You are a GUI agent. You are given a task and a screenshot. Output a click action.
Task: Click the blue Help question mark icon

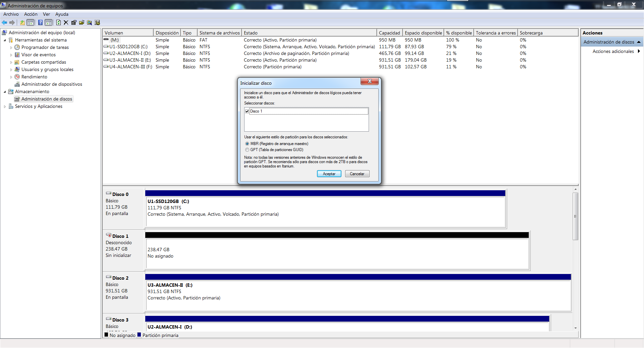(x=40, y=22)
